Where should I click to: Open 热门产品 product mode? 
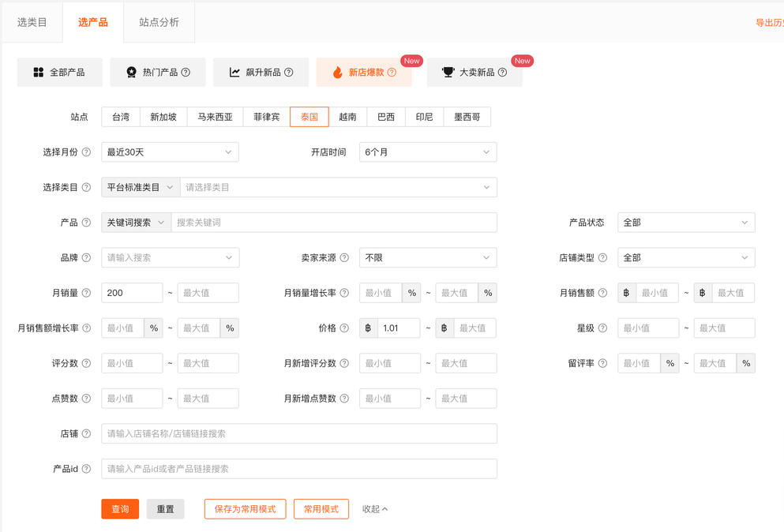(157, 72)
